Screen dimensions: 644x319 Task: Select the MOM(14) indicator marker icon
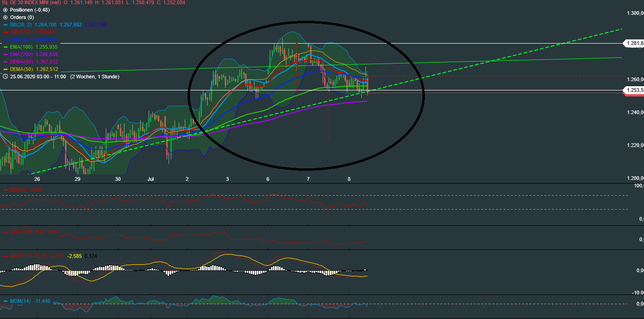[x=5, y=301]
